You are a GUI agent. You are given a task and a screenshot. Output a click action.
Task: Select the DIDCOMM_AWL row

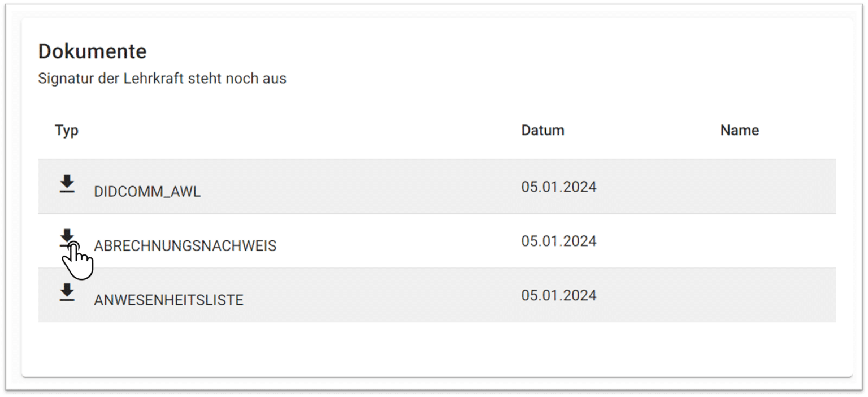pyautogui.click(x=339, y=187)
